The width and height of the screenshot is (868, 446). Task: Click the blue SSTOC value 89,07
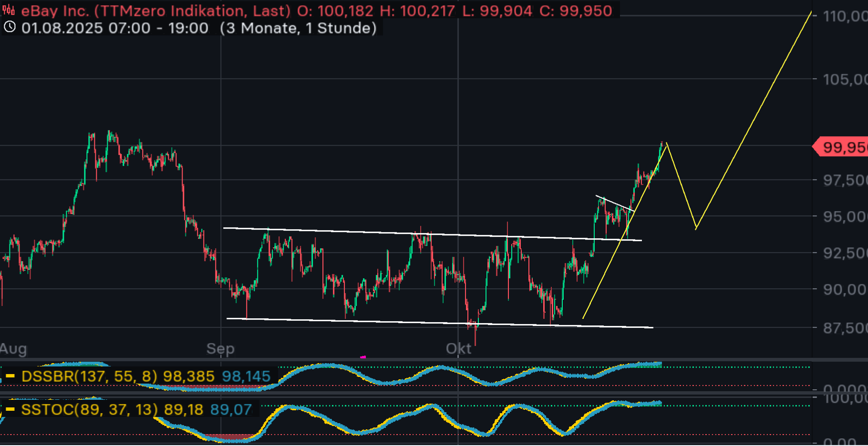[x=231, y=409]
